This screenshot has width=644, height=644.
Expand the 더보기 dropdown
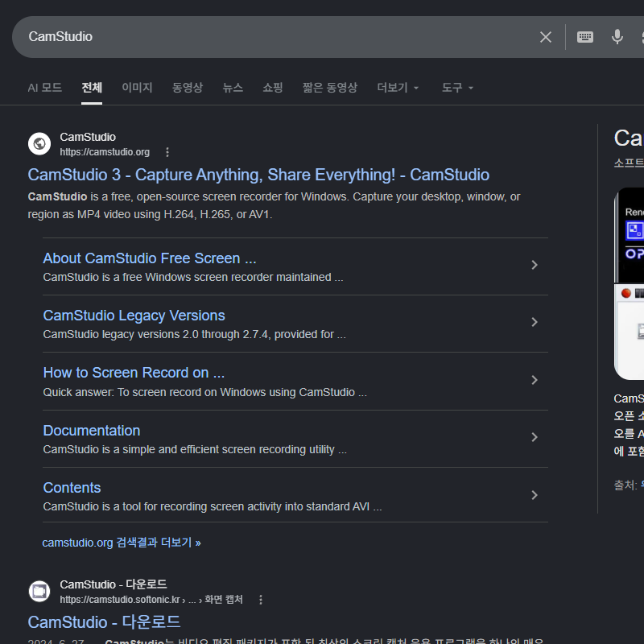[398, 88]
